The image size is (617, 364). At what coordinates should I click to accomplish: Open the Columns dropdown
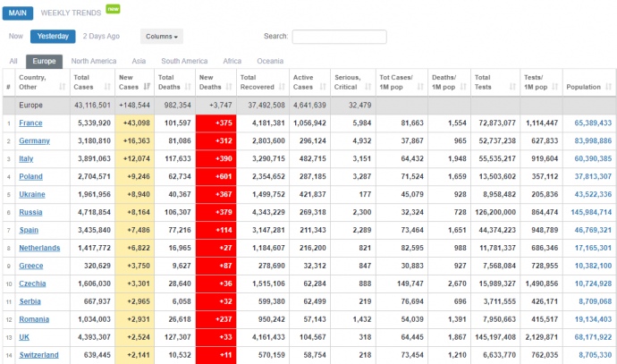[161, 37]
